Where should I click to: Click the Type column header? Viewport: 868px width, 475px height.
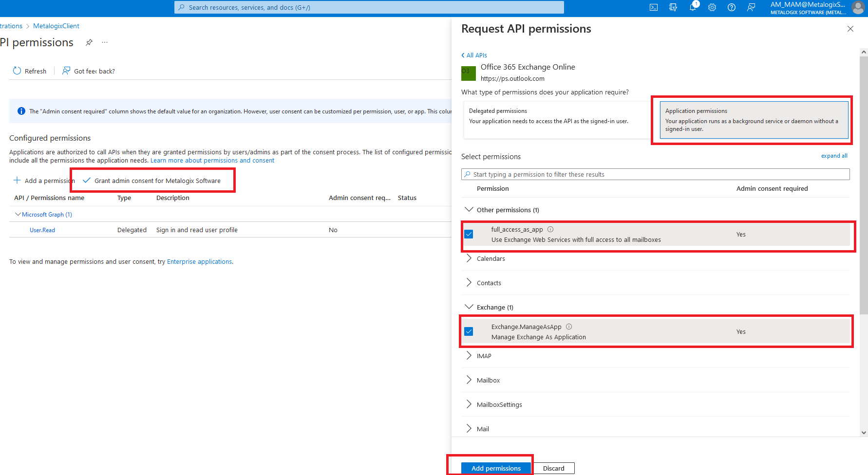pyautogui.click(x=124, y=198)
